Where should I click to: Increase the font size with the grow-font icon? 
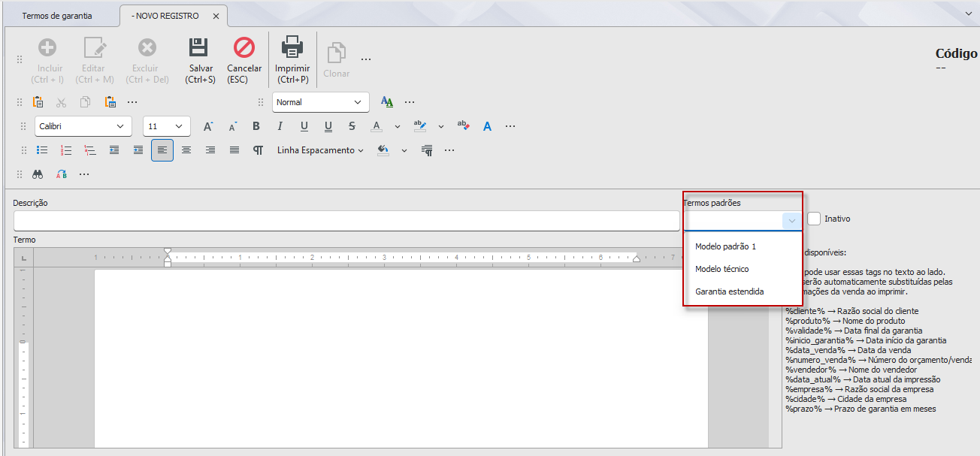(x=209, y=126)
